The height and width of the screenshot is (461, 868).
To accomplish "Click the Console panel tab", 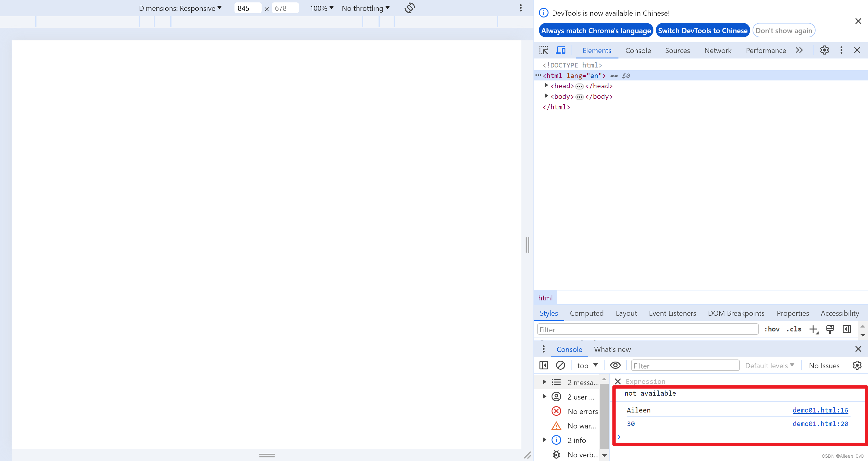I will [x=638, y=50].
